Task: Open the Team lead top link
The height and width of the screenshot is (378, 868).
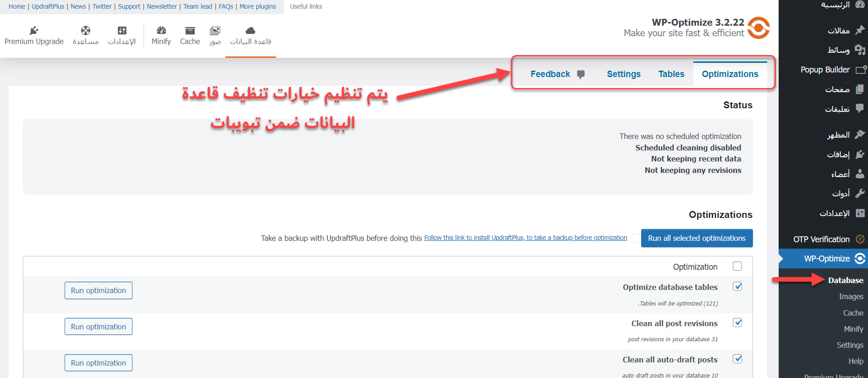Action: (x=198, y=6)
